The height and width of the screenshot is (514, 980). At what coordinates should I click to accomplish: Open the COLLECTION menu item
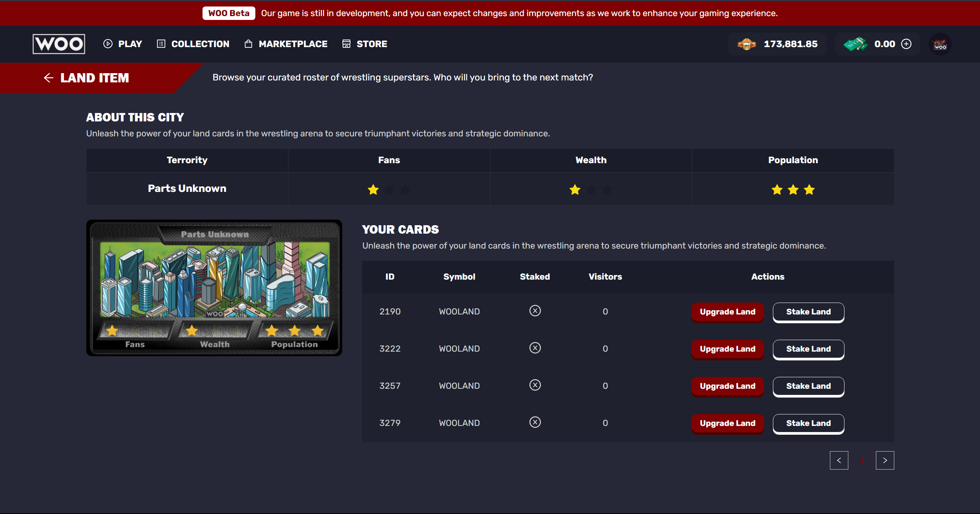(193, 44)
